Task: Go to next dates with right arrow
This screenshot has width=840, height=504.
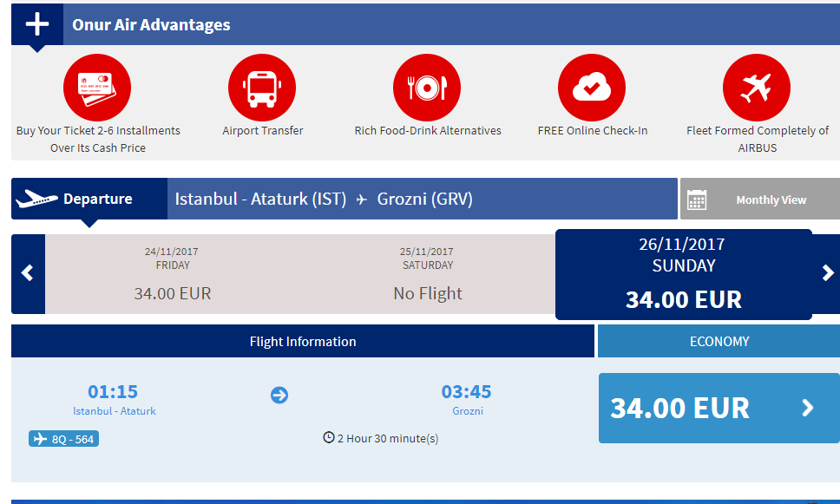Action: (827, 274)
